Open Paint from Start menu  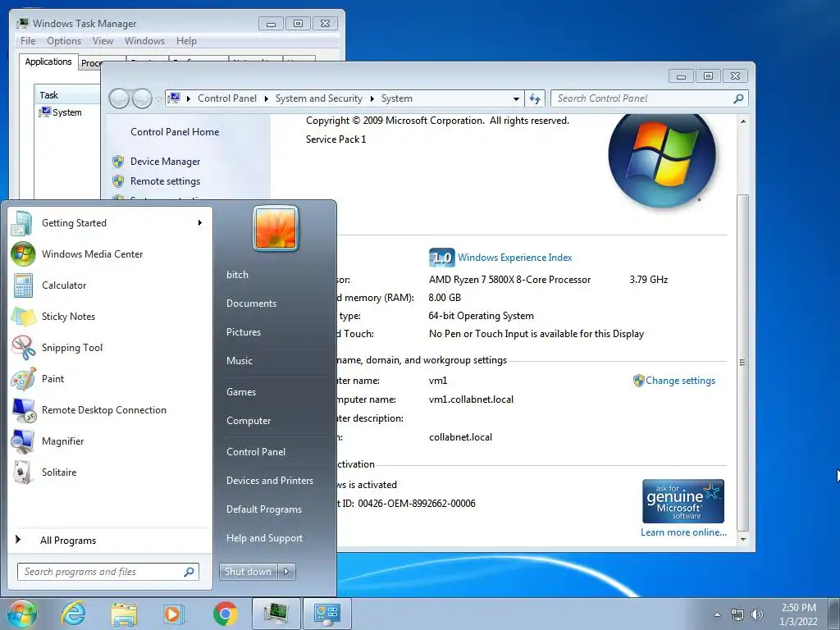point(110,379)
